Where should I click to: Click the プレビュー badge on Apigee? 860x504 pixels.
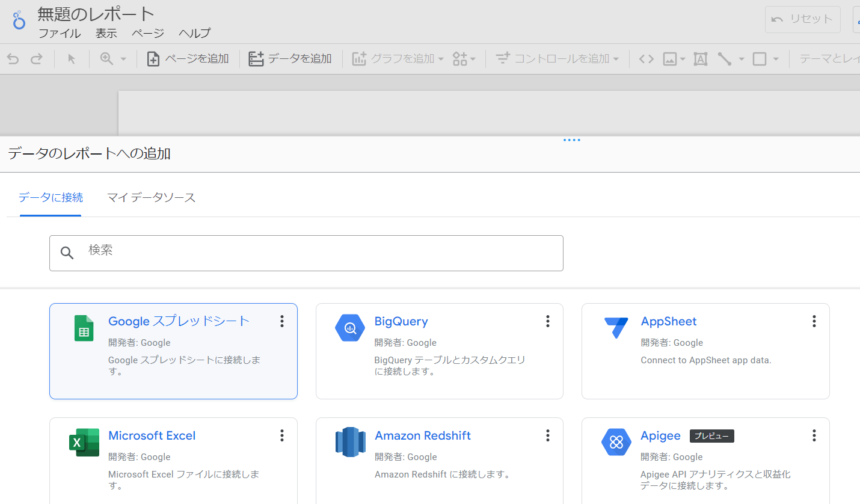pos(712,436)
